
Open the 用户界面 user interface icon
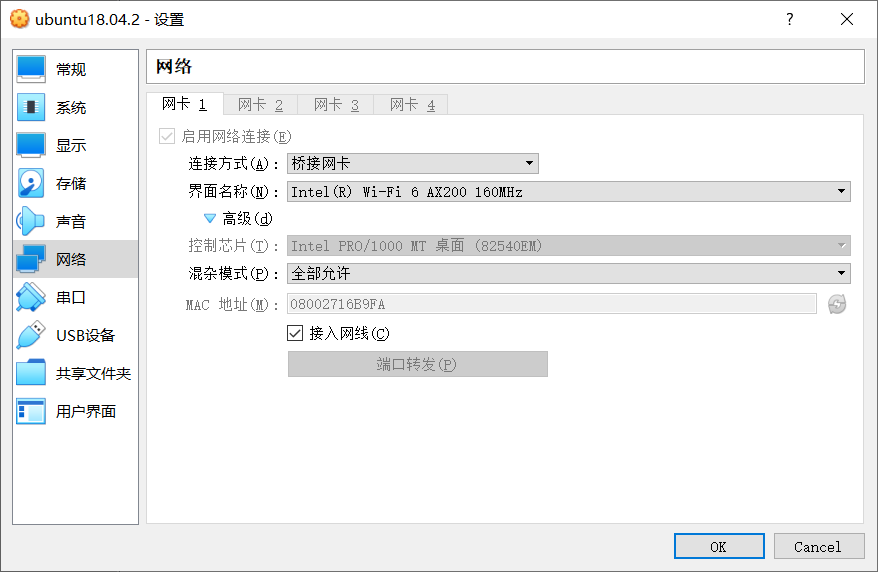(x=31, y=411)
